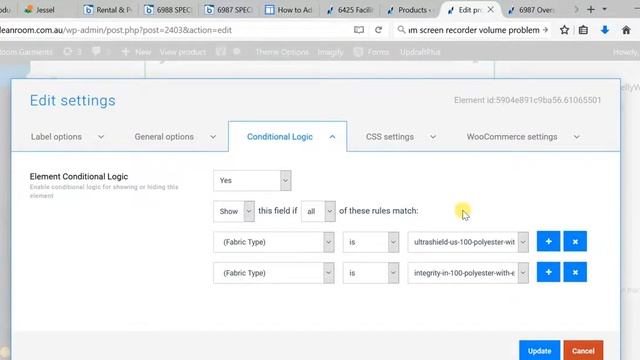This screenshot has height=360, width=640.
Task: Go to browser home page
Action: tap(626, 30)
